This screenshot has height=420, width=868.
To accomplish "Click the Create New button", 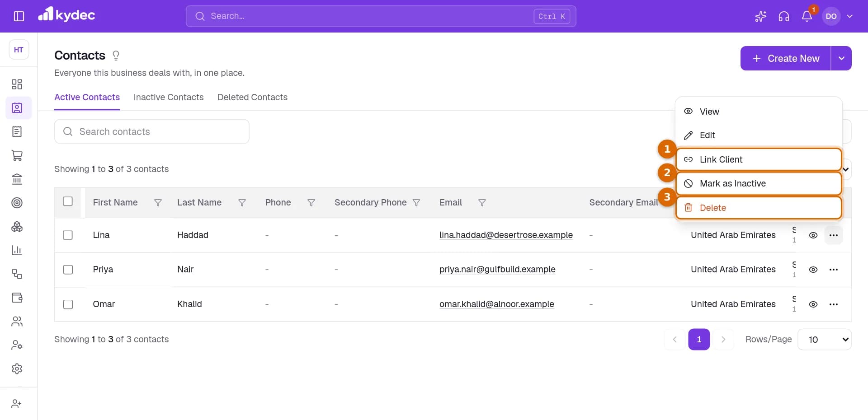I will click(x=786, y=58).
